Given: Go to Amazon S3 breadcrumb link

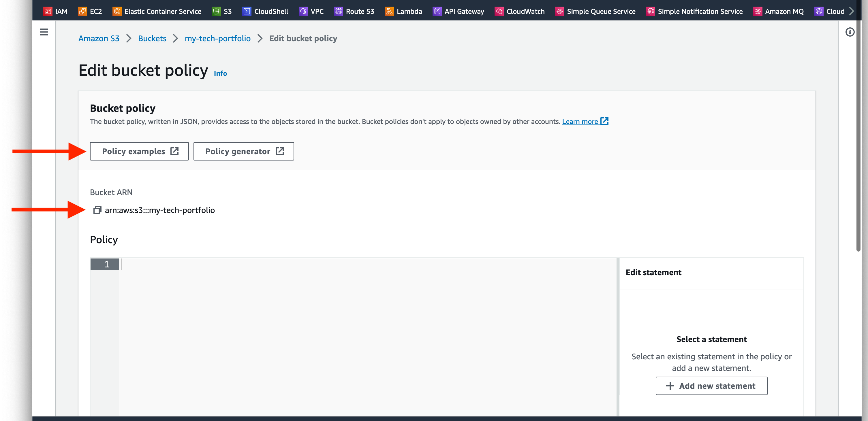Looking at the screenshot, I should (99, 38).
